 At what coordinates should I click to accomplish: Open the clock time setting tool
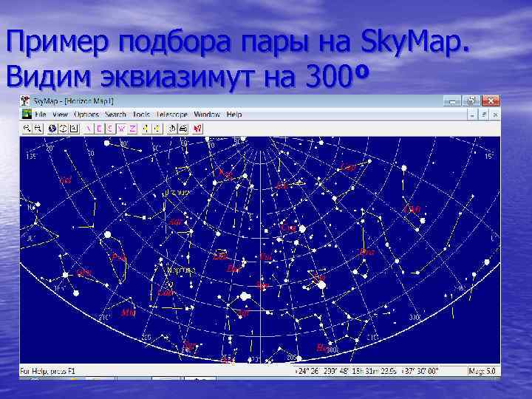[63, 129]
